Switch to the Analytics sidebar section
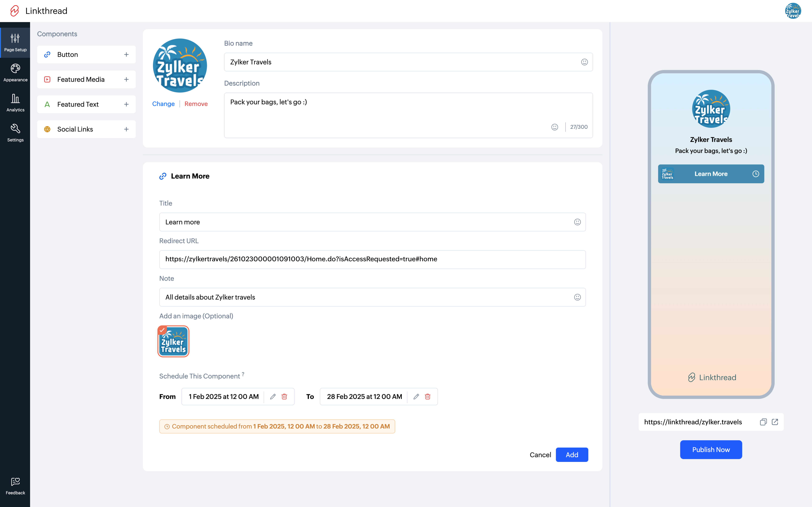This screenshot has height=507, width=812. (15, 103)
